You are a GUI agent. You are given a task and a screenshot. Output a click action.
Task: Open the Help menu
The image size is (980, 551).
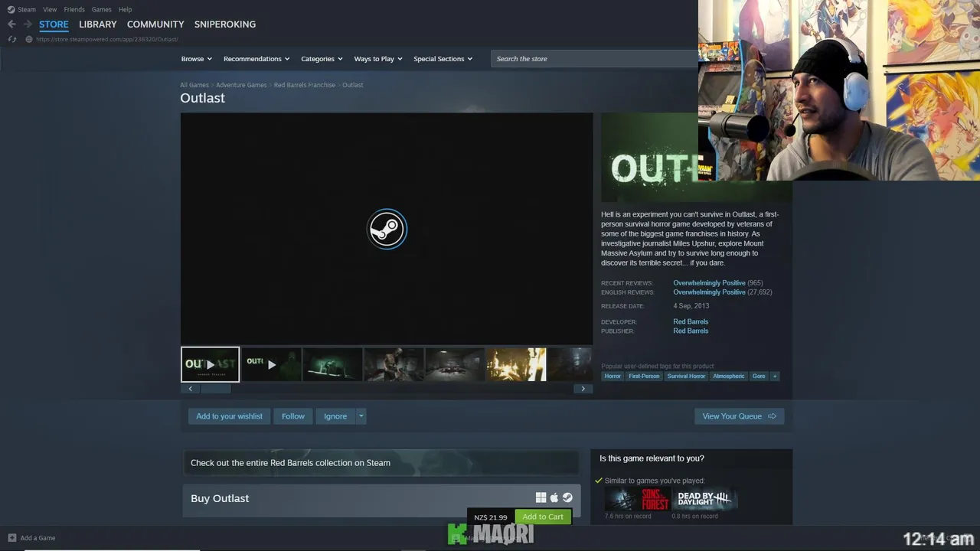126,9
